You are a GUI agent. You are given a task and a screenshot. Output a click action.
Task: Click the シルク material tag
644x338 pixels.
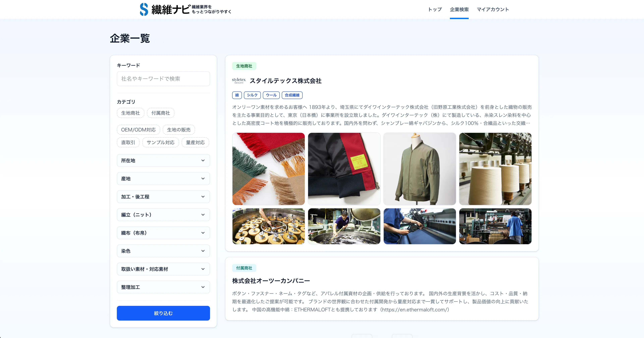tap(252, 95)
